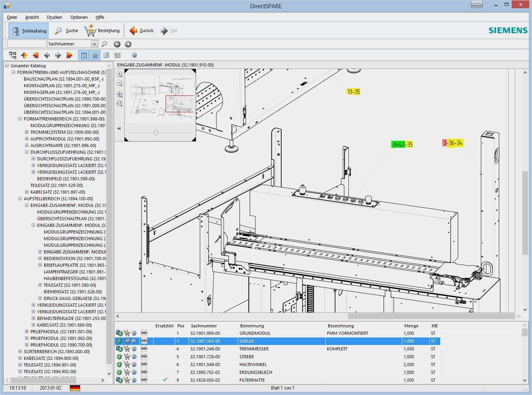The height and width of the screenshot is (395, 532).
Task: Toggle the second view-layout button
Action: [95, 56]
